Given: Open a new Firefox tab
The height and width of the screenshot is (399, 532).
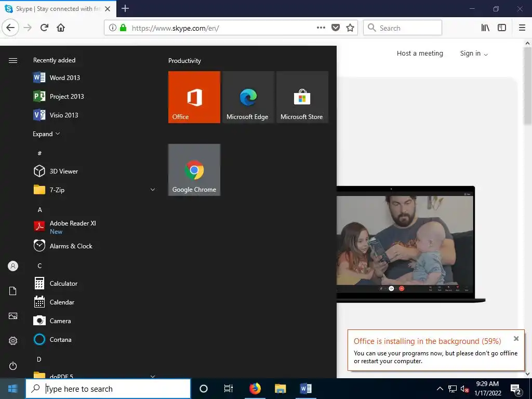Looking at the screenshot, I should [125, 8].
